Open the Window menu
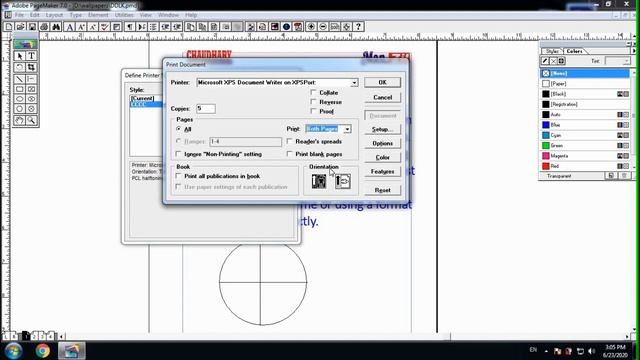 point(168,15)
